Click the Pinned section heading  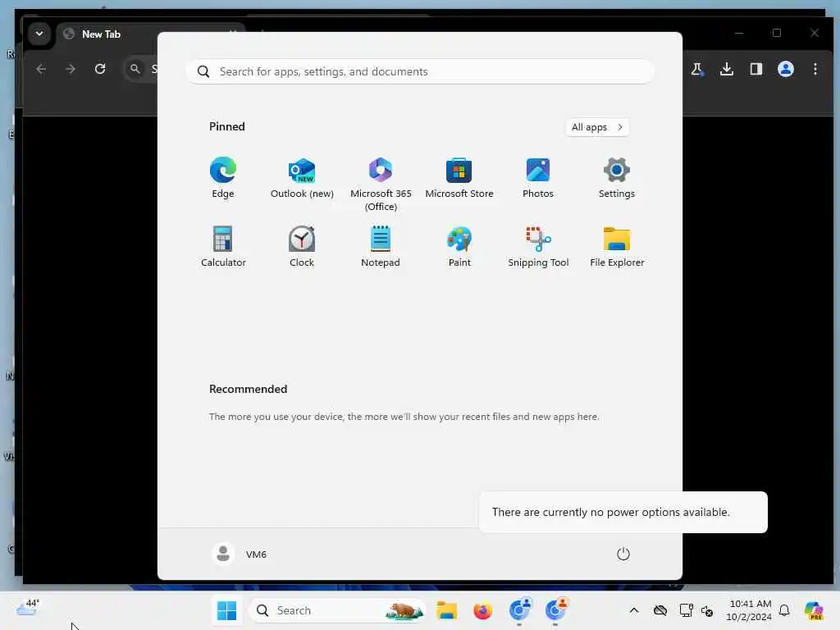pos(227,126)
